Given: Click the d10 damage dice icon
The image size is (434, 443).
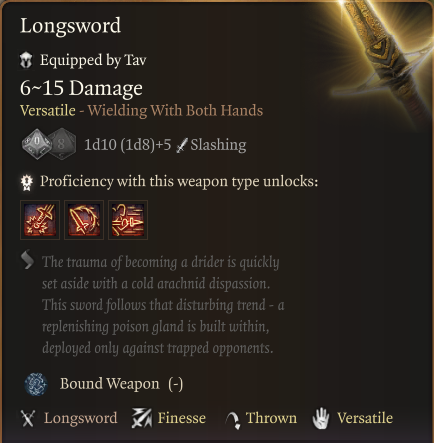Looking at the screenshot, I should (37, 144).
